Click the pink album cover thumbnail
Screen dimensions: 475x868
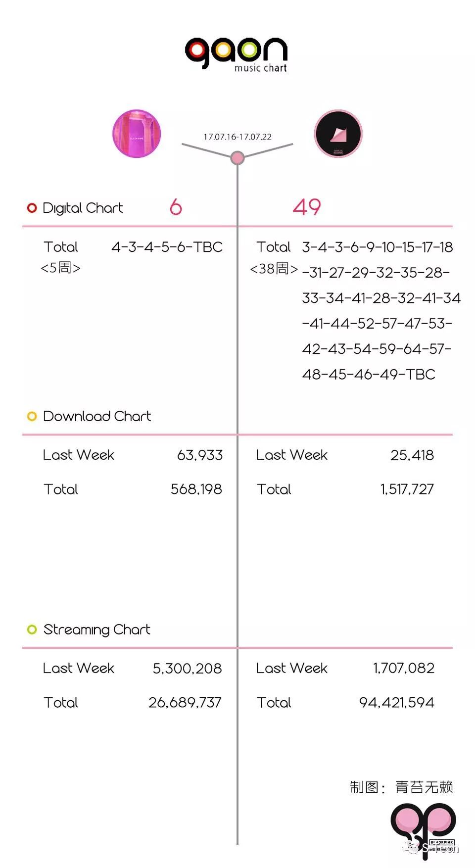click(x=137, y=134)
